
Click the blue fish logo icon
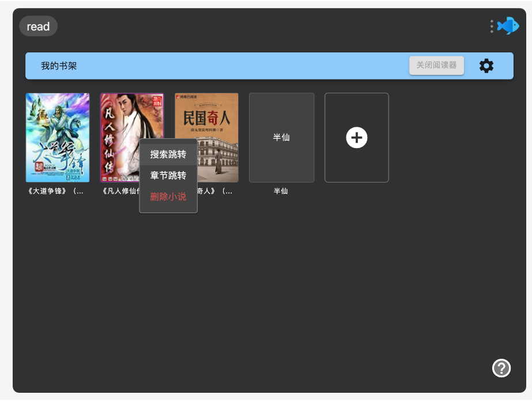508,26
